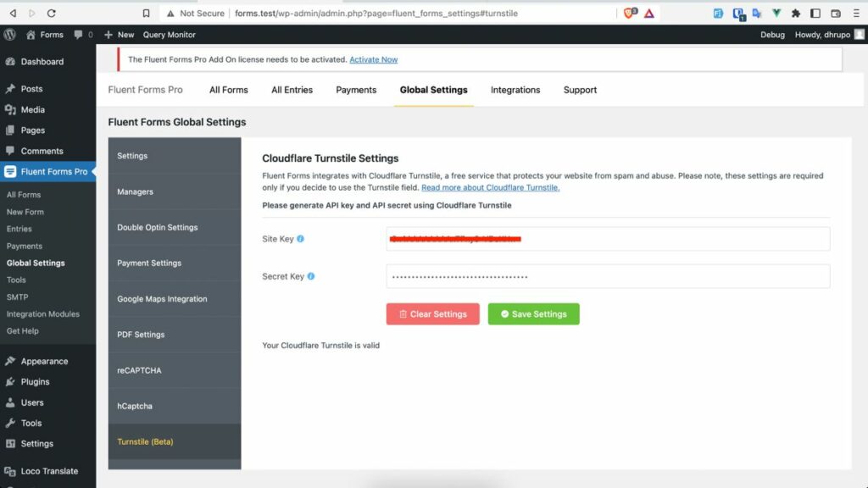This screenshot has height=488, width=868.
Task: Click the info icon beside Secret Key
Action: pos(310,276)
